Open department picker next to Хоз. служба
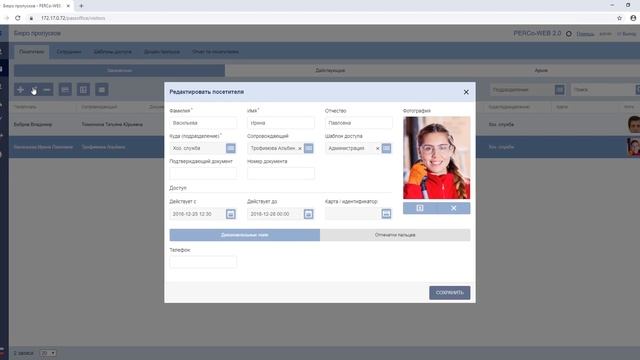The height and width of the screenshot is (360, 640). [x=231, y=148]
